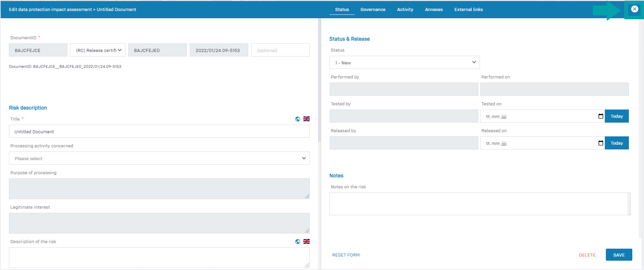Open the Processing activity concerned dropdown

pos(159,158)
